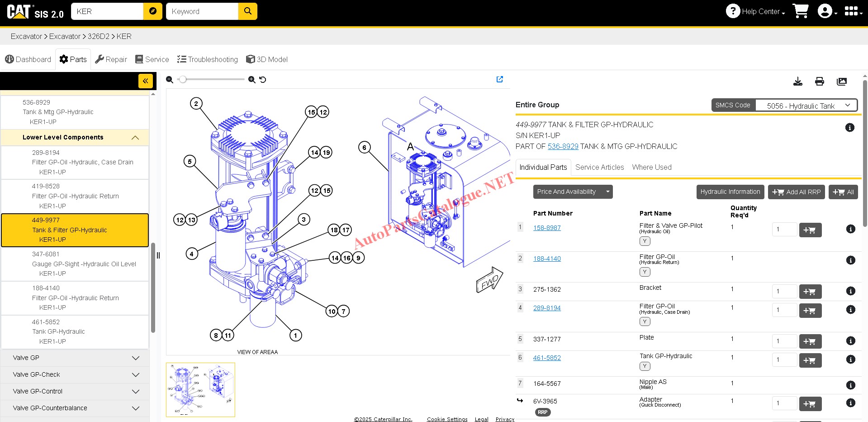Collapse the left sidebar with double-arrow button
This screenshot has height=422, width=868.
145,81
